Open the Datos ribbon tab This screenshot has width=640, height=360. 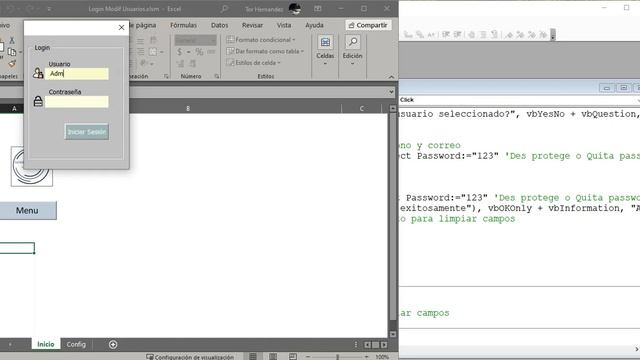220,25
